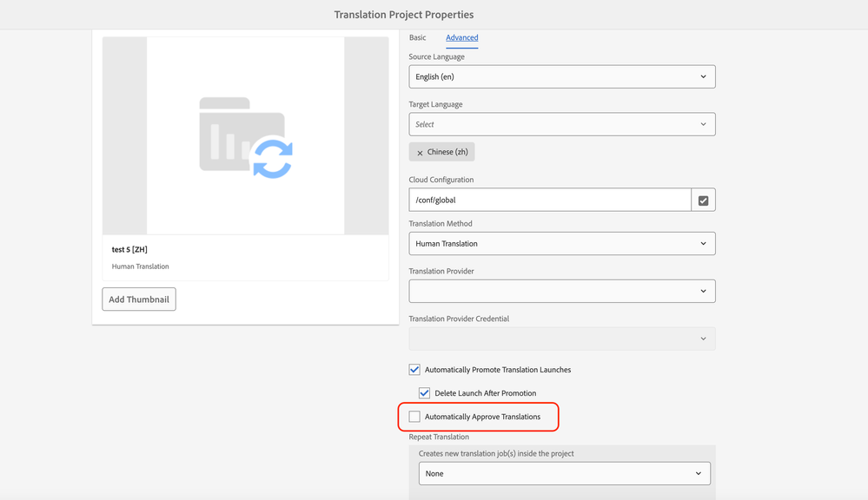Open the Translation Method dropdown
868x500 pixels.
[x=561, y=244]
